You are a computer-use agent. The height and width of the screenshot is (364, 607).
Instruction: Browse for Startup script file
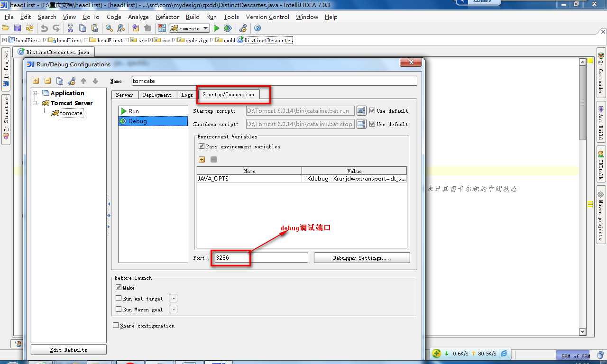pos(361,110)
